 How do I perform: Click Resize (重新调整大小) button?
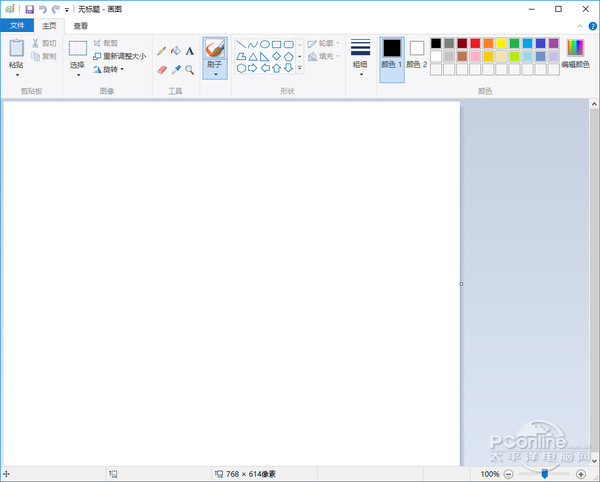(x=120, y=56)
